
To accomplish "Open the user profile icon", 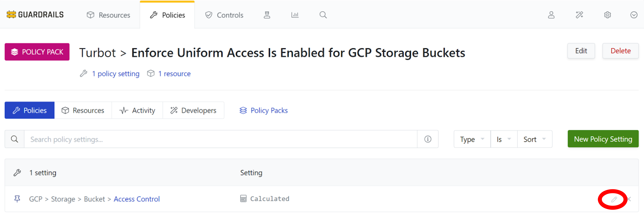I will (551, 15).
